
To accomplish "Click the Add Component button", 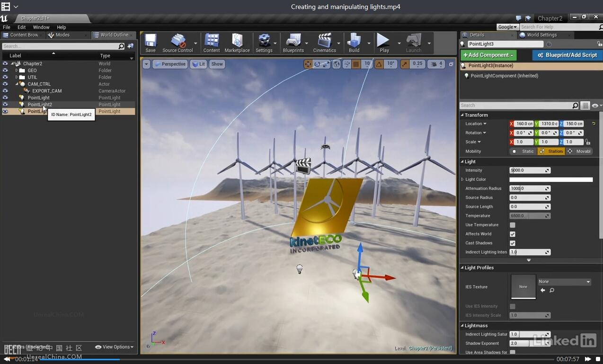I will click(x=489, y=55).
